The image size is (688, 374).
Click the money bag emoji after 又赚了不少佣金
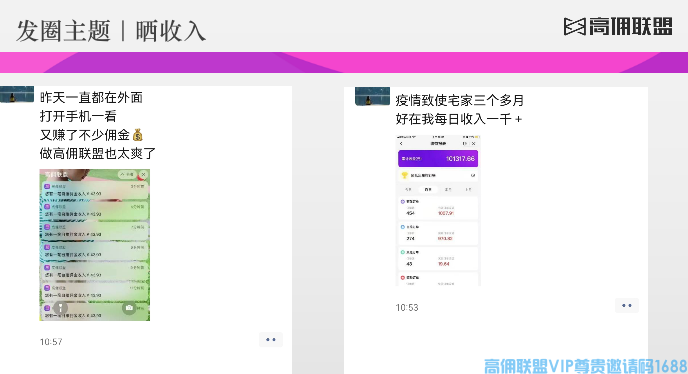click(138, 135)
